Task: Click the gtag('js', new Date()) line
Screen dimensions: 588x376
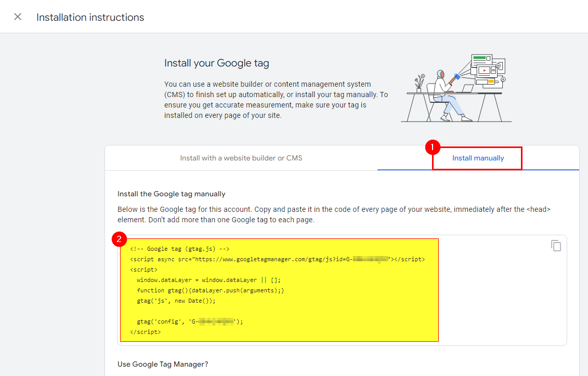Action: (x=176, y=301)
